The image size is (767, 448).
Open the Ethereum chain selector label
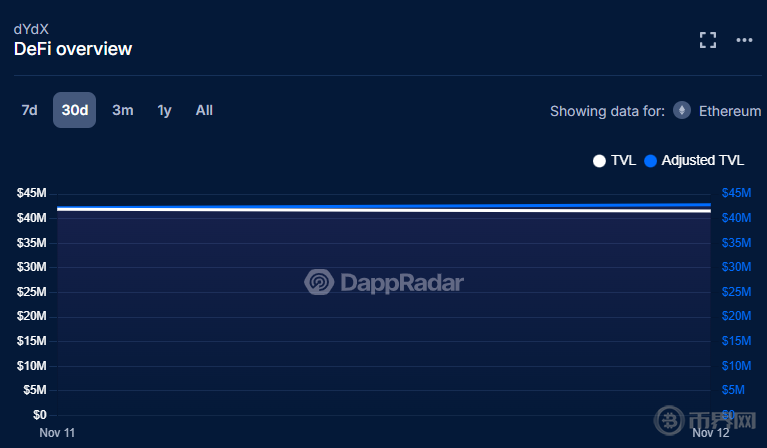click(730, 111)
